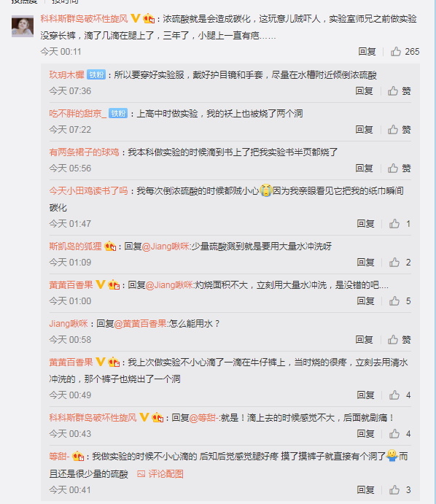Like the top comment with 265 likes
The image size is (436, 504).
[x=405, y=52]
